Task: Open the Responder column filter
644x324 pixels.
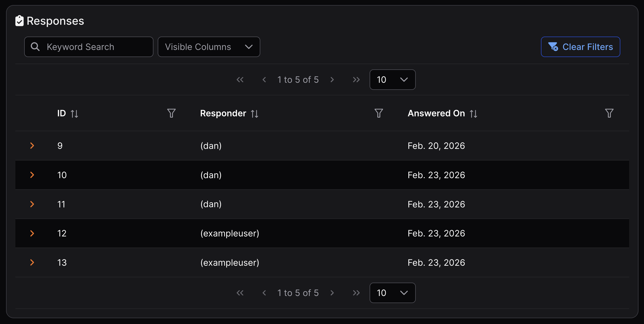Action: [x=379, y=113]
